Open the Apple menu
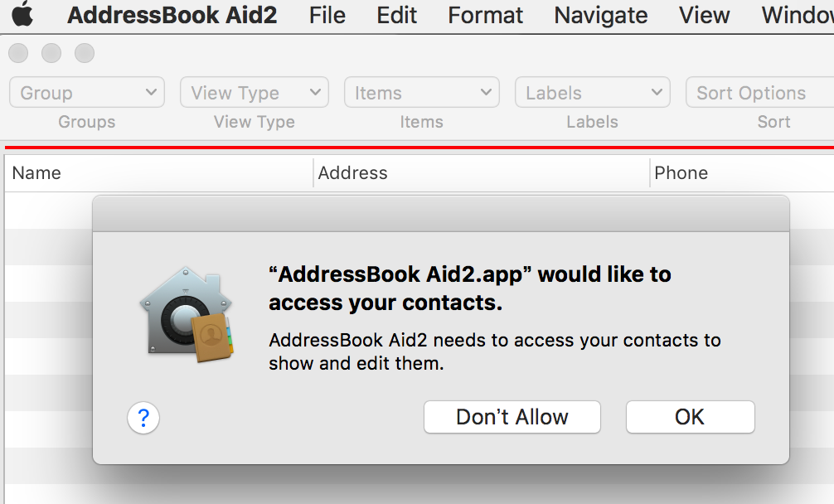 click(x=22, y=15)
